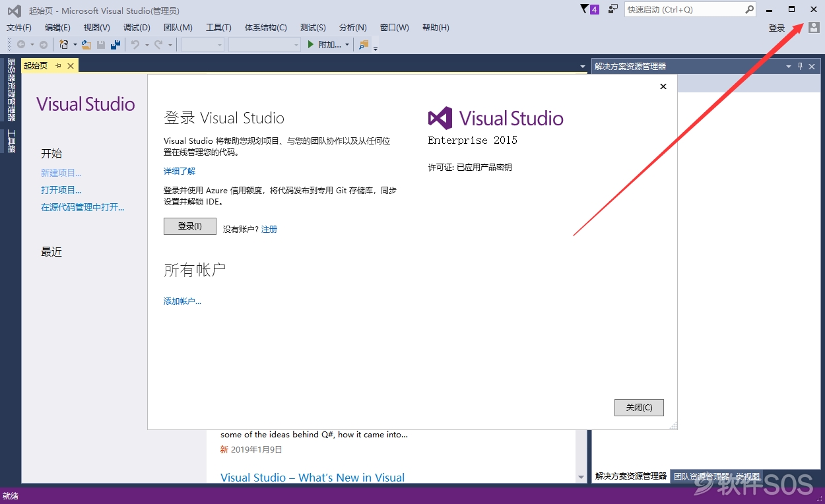Open the Undo history dropdown arrow
Screen dimensions: 825x504
[x=146, y=45]
